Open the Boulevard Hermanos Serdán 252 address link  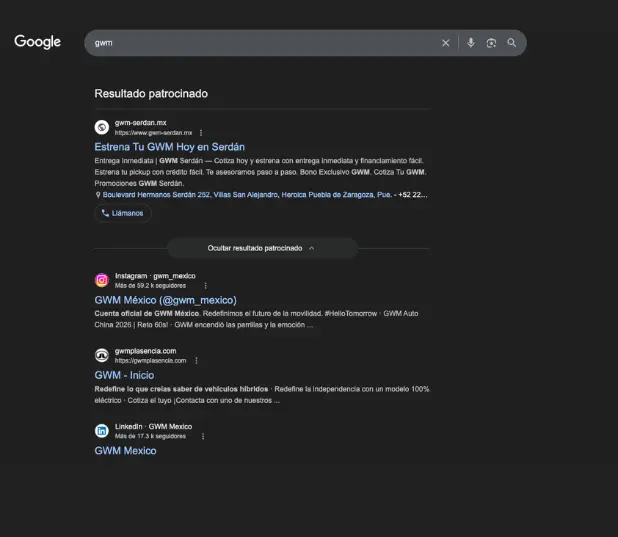coord(247,195)
